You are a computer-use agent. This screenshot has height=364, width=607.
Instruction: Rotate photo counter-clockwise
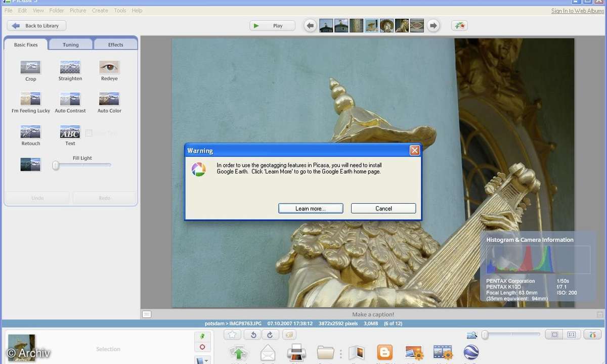tap(253, 334)
